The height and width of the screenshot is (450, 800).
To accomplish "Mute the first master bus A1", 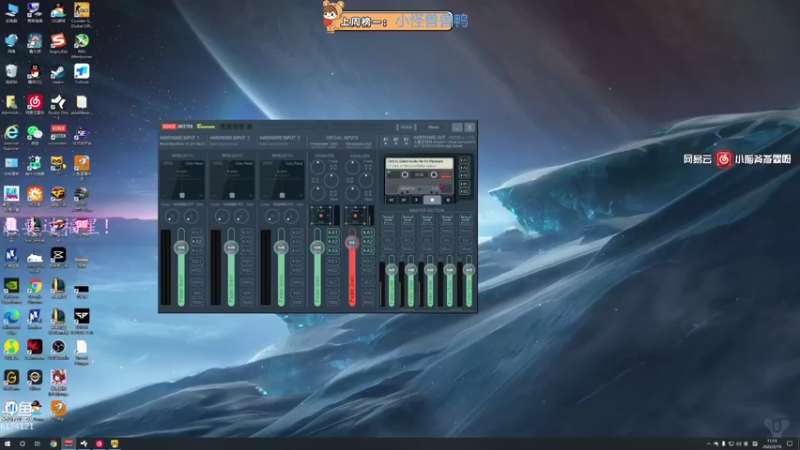I will coord(388,249).
